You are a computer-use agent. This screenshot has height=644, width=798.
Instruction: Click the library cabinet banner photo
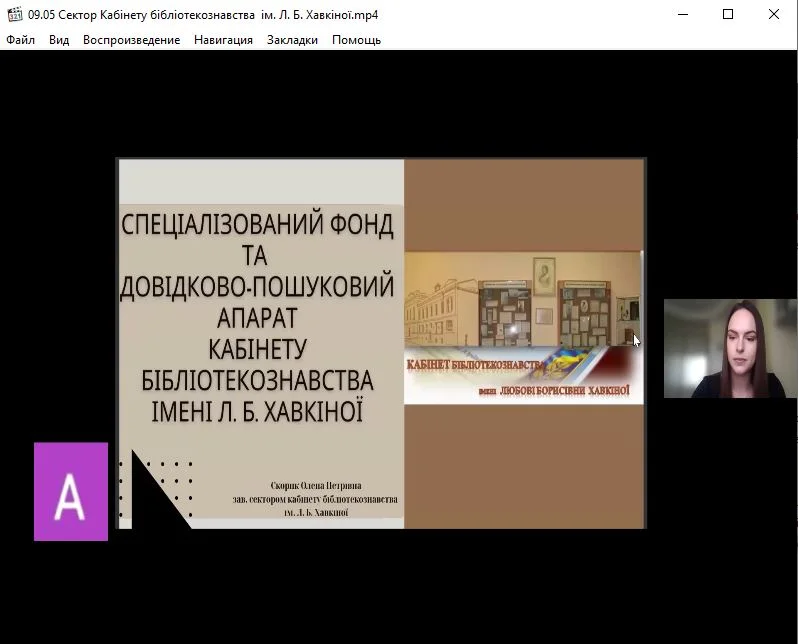tap(522, 299)
